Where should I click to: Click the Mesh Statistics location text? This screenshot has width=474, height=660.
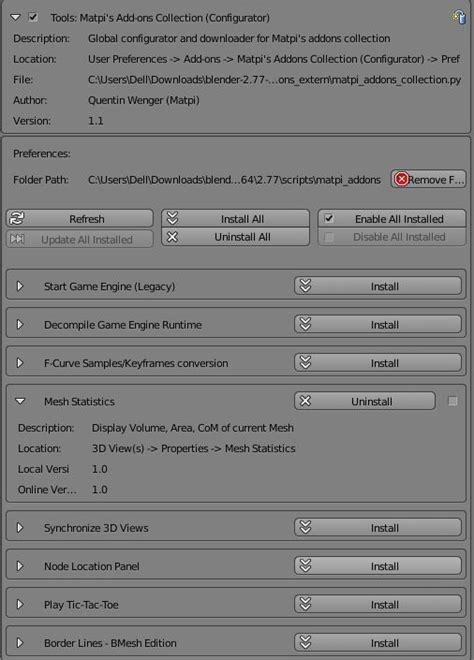click(x=194, y=448)
